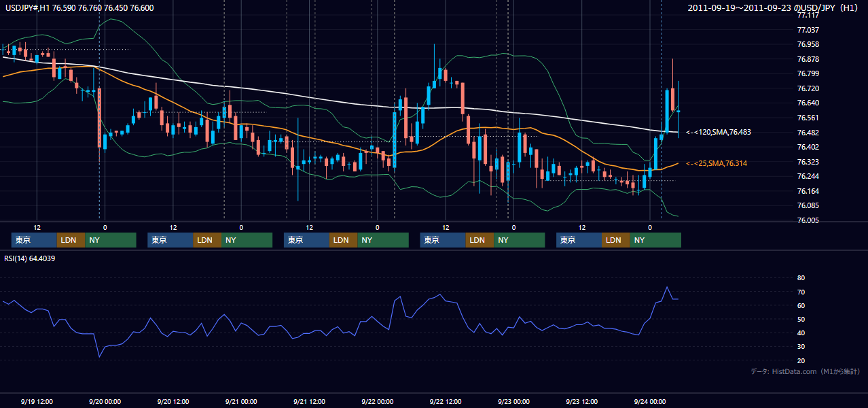Select the 9/24 00:00 time axis label
Screen dimensions: 868x408
649,401
